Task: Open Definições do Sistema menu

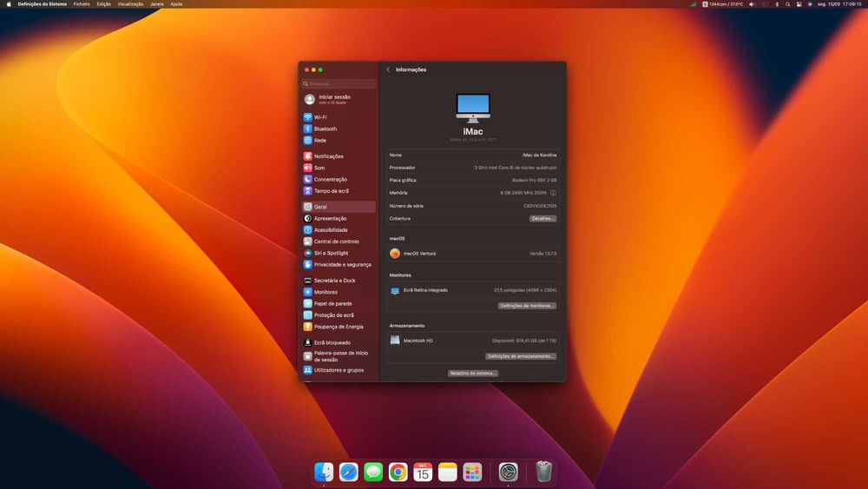Action: [42, 3]
